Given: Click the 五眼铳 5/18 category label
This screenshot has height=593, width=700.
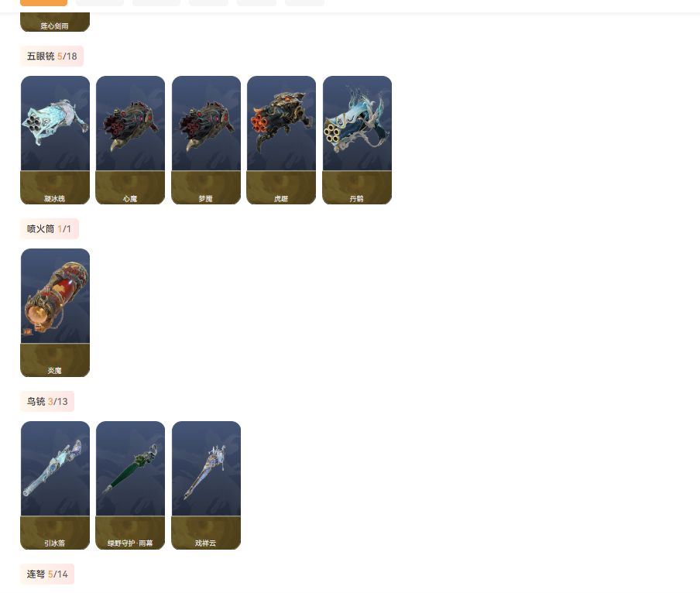Looking at the screenshot, I should click(52, 57).
